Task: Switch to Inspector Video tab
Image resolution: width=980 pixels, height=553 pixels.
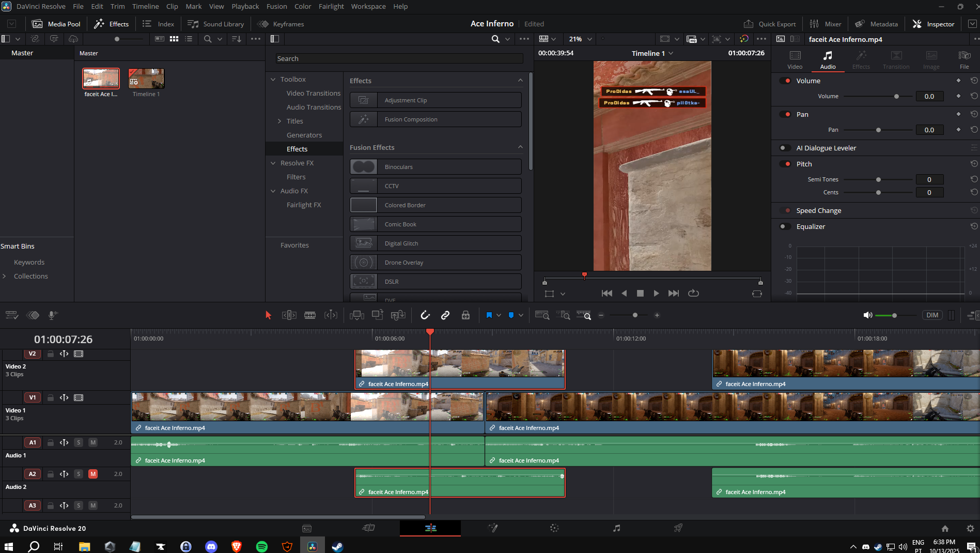Action: 795,59
